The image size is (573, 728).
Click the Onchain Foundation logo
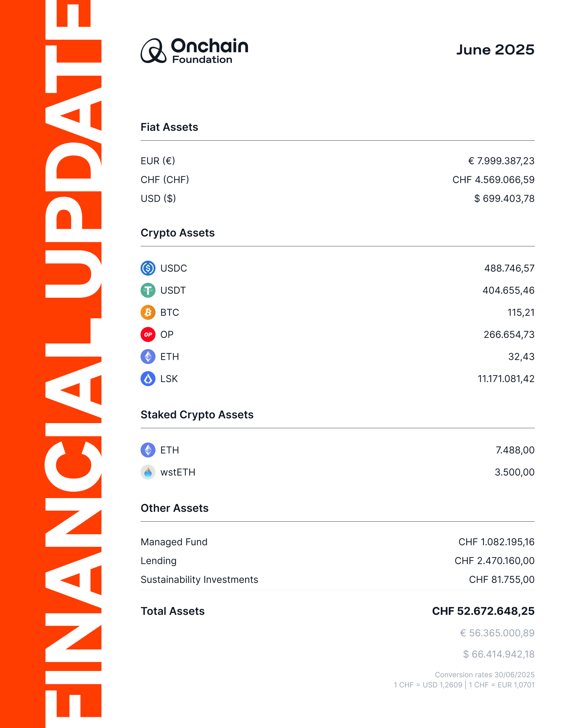coord(194,51)
